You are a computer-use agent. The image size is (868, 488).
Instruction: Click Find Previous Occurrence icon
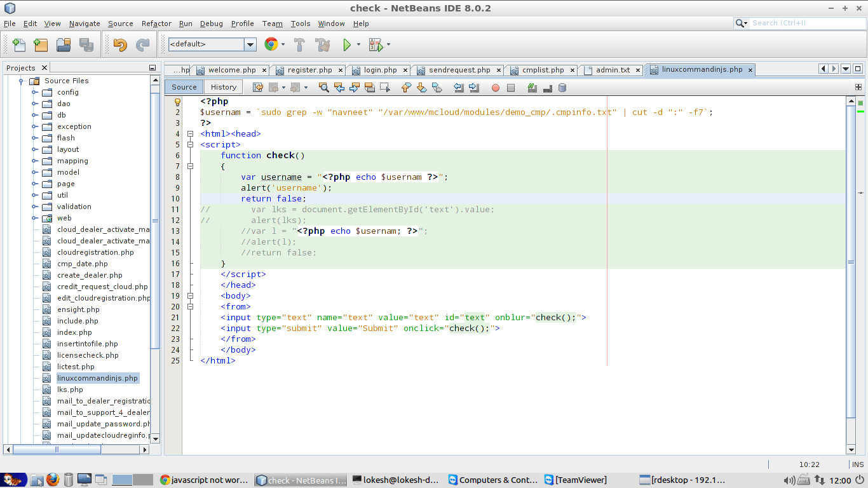[339, 88]
